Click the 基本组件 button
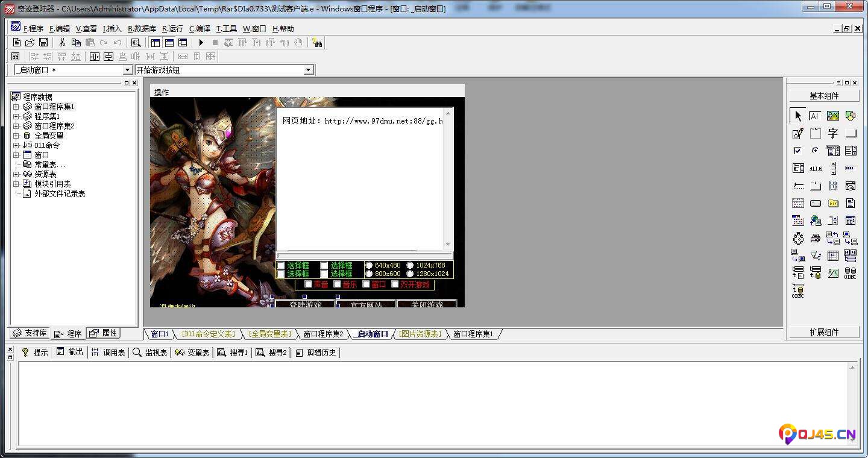This screenshot has width=868, height=458. pyautogui.click(x=824, y=96)
